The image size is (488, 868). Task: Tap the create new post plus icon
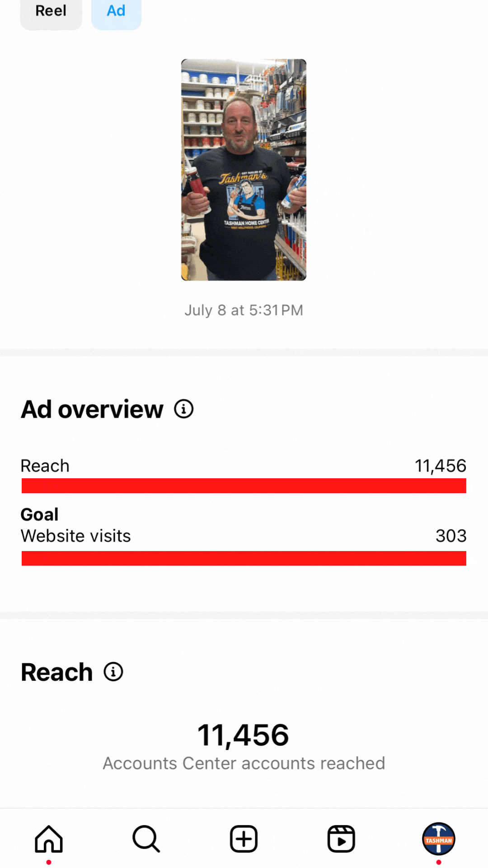click(x=244, y=839)
